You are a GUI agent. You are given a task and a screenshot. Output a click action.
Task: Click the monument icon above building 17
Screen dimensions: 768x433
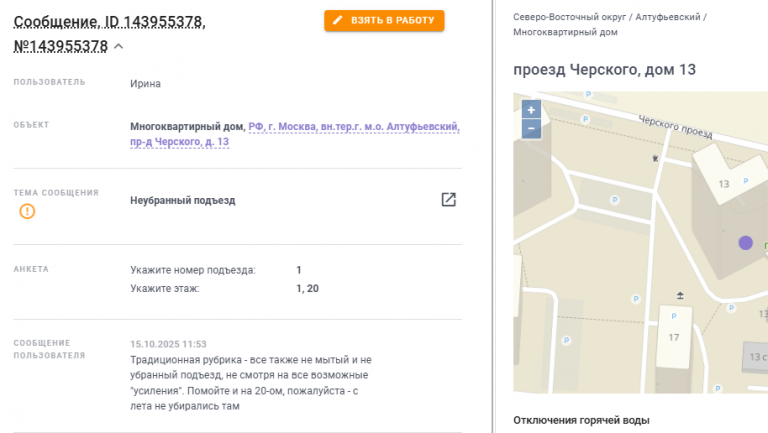[x=681, y=295]
